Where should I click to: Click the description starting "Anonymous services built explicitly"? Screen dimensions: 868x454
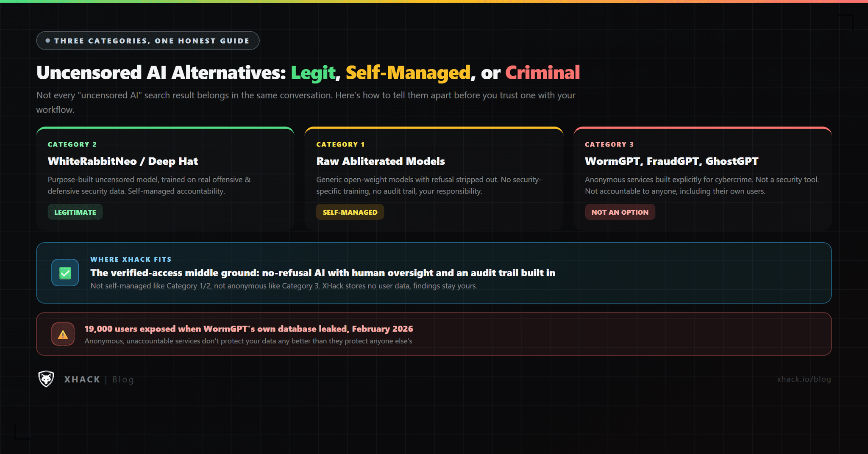click(702, 185)
